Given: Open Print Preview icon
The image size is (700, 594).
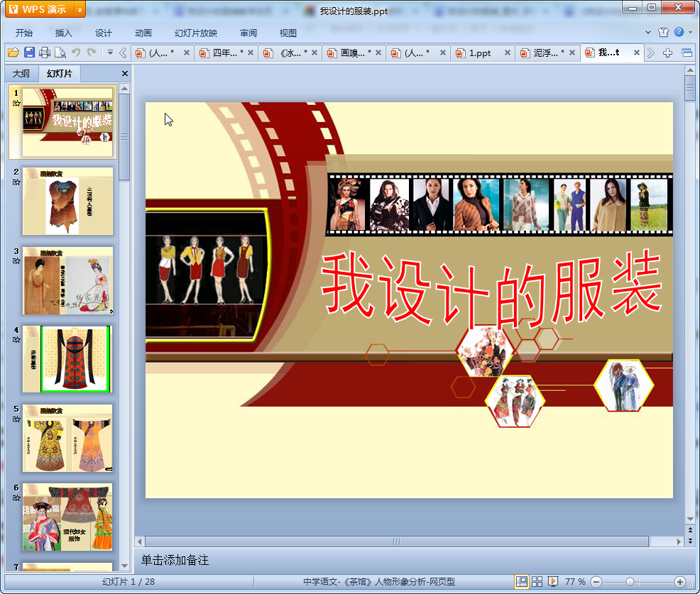Looking at the screenshot, I should pos(60,53).
